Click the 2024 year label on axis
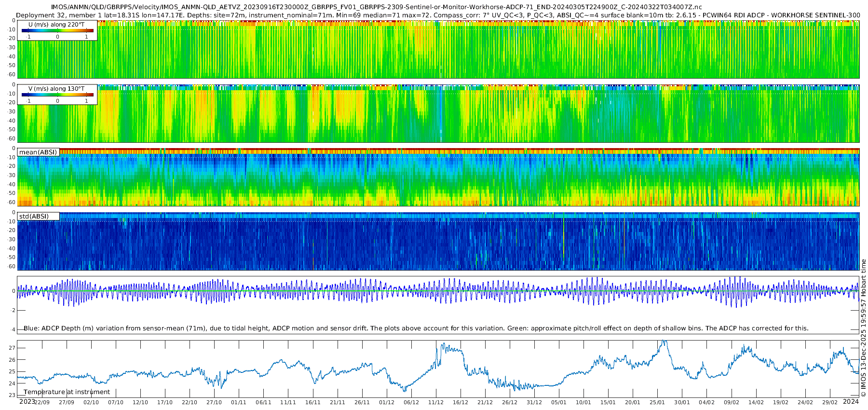 pyautogui.click(x=851, y=401)
